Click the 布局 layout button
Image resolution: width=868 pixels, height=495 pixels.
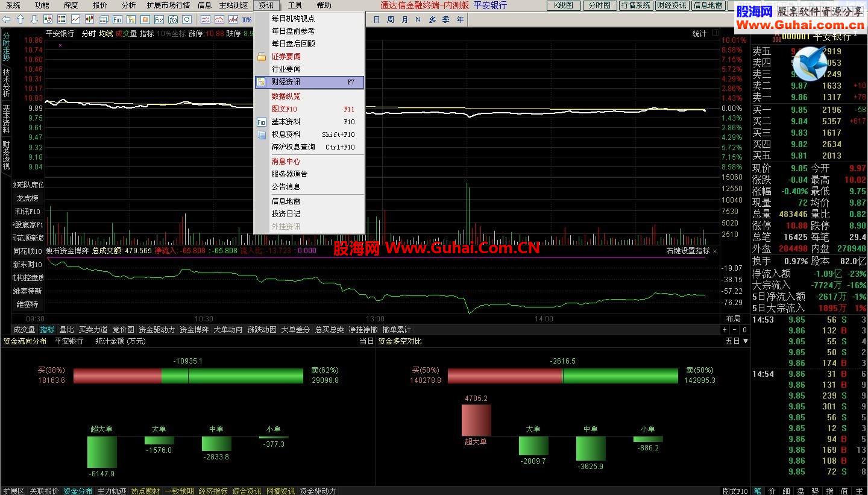coord(733,318)
